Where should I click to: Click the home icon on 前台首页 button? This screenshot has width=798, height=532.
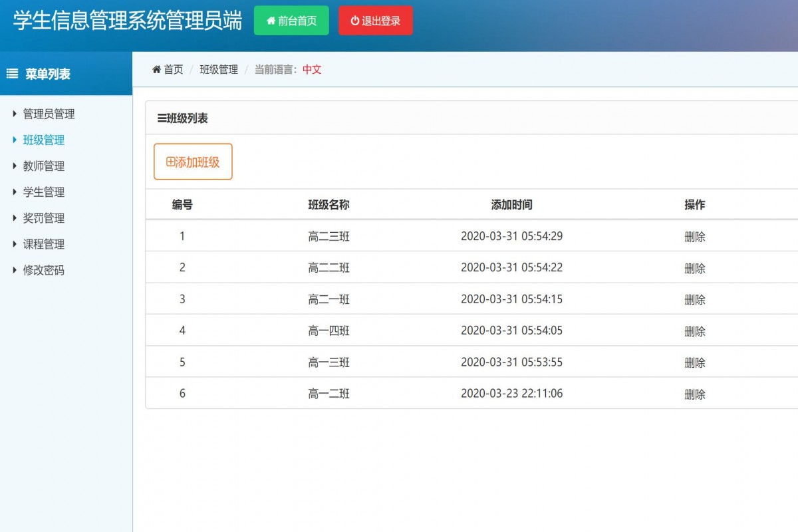pyautogui.click(x=271, y=21)
